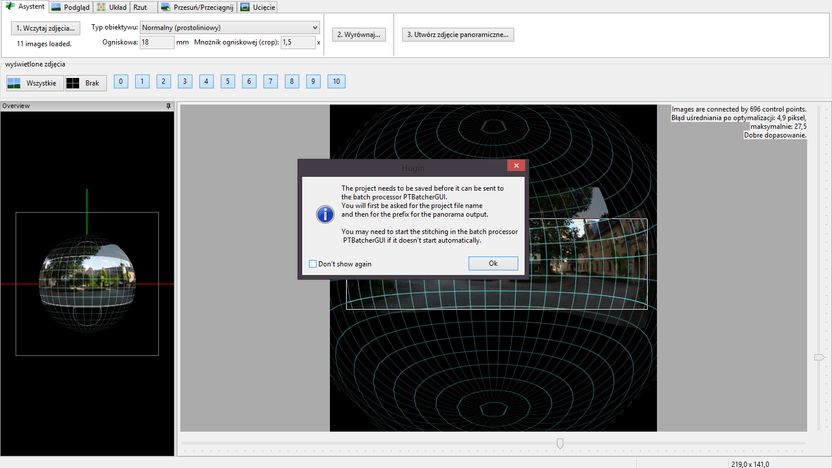The height and width of the screenshot is (468, 832).
Task: Close the Hugin dialog with X
Action: (x=516, y=166)
